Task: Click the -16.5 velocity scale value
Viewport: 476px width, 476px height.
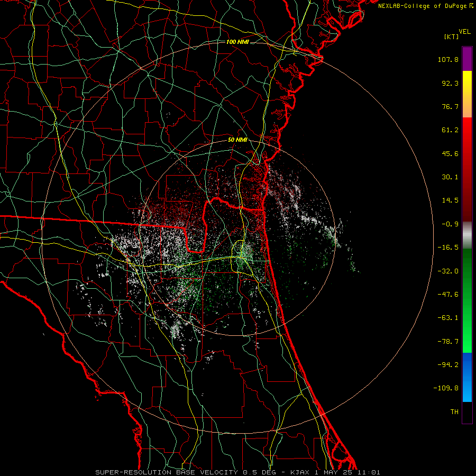Action: 448,248
